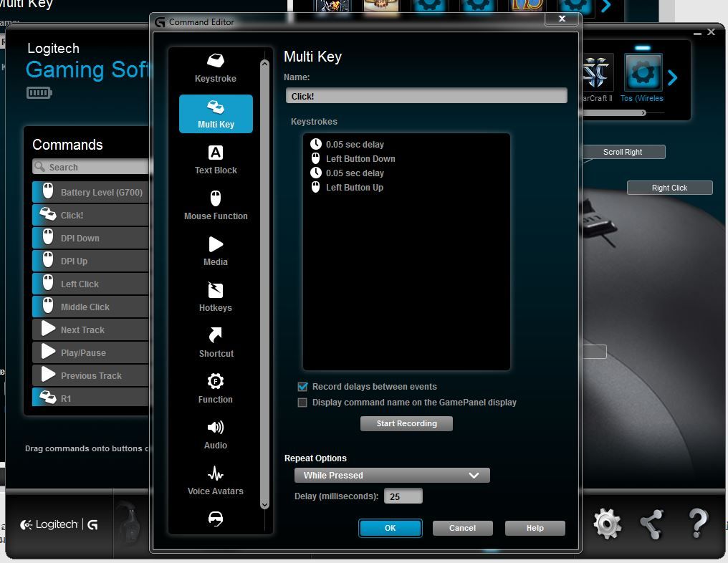728x563 pixels.
Task: Minimize the Logitech Gaming Software window
Action: [x=697, y=33]
